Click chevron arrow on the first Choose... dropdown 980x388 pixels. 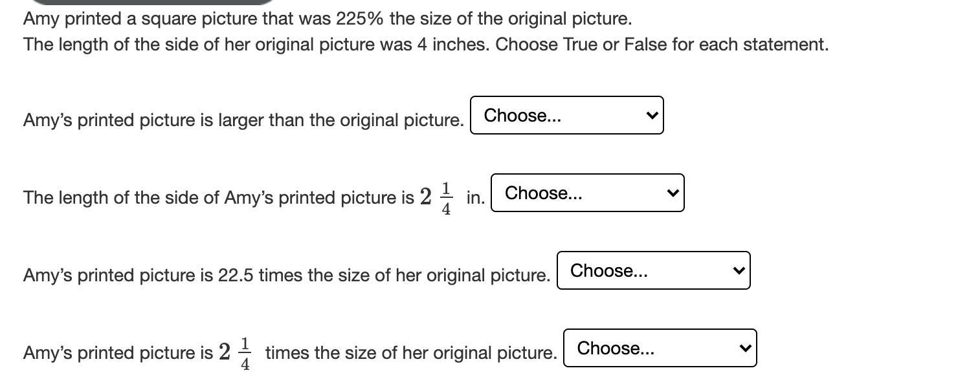point(652,116)
